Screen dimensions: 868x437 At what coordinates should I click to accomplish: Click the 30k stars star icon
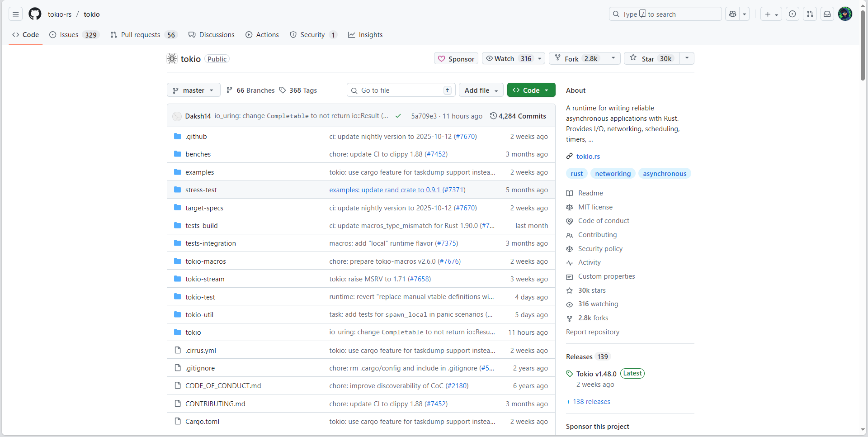(570, 290)
